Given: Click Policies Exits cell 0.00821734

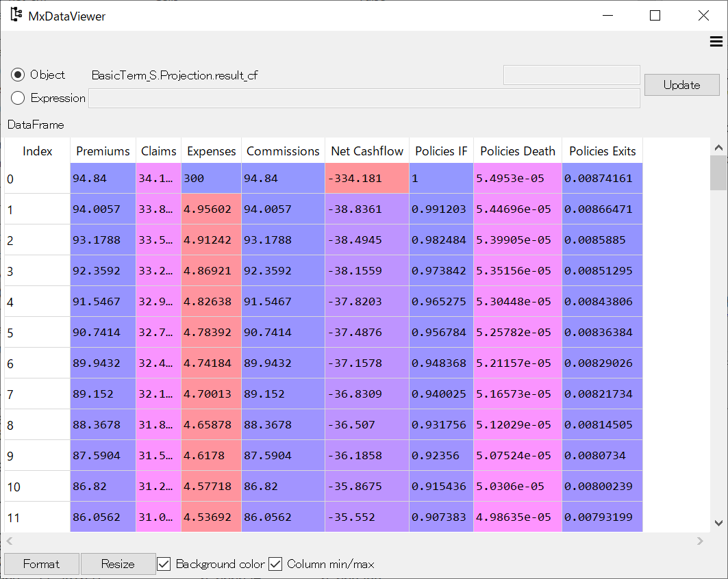Looking at the screenshot, I should click(603, 394).
